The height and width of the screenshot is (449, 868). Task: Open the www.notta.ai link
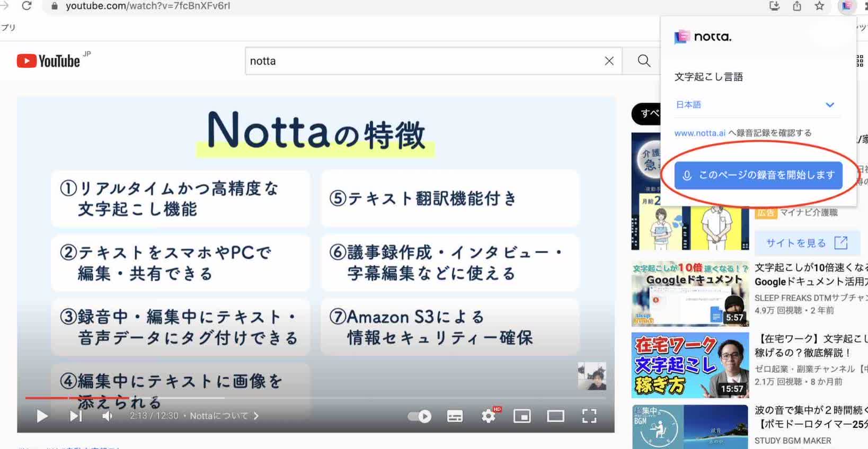coord(699,133)
